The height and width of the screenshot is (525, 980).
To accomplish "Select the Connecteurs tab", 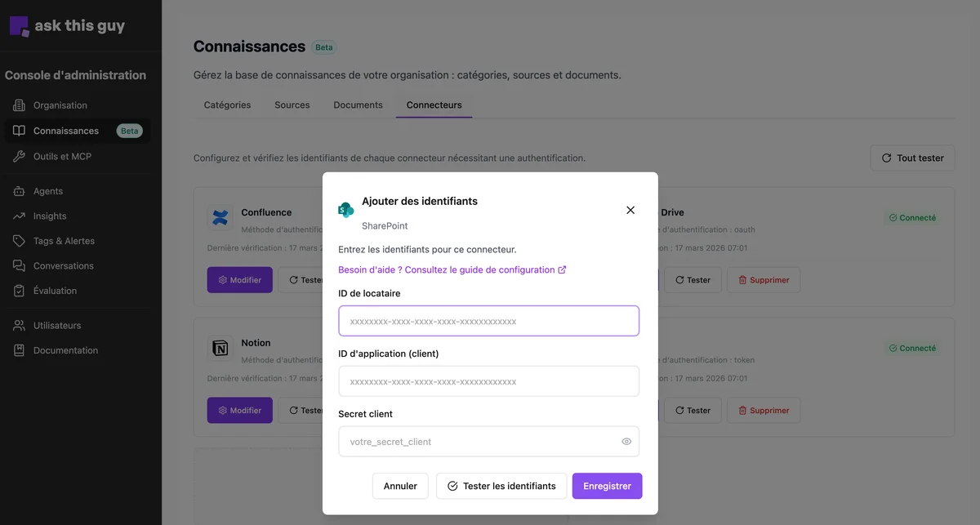I will coord(434,105).
